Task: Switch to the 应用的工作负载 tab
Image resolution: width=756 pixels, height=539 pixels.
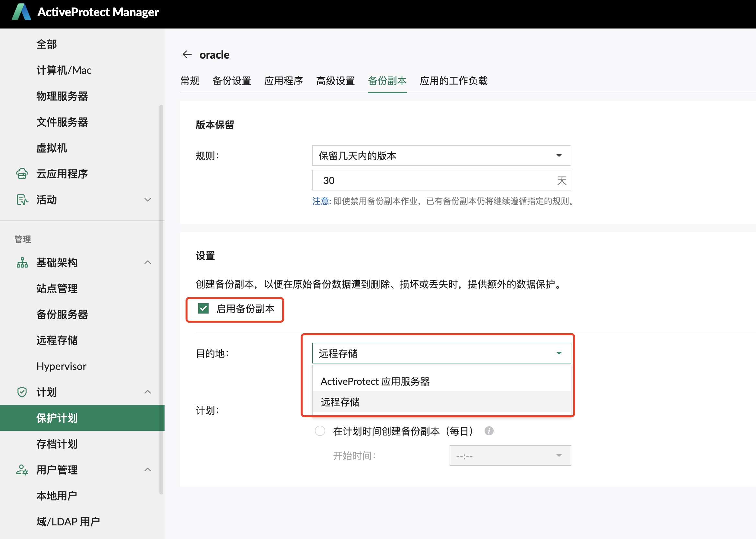Action: [x=454, y=81]
